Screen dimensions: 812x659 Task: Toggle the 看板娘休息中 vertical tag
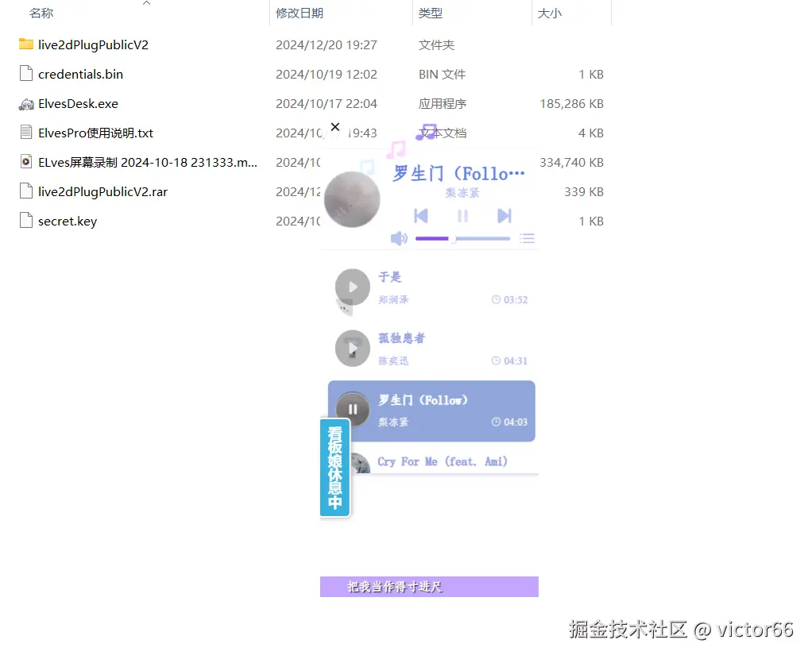[334, 468]
